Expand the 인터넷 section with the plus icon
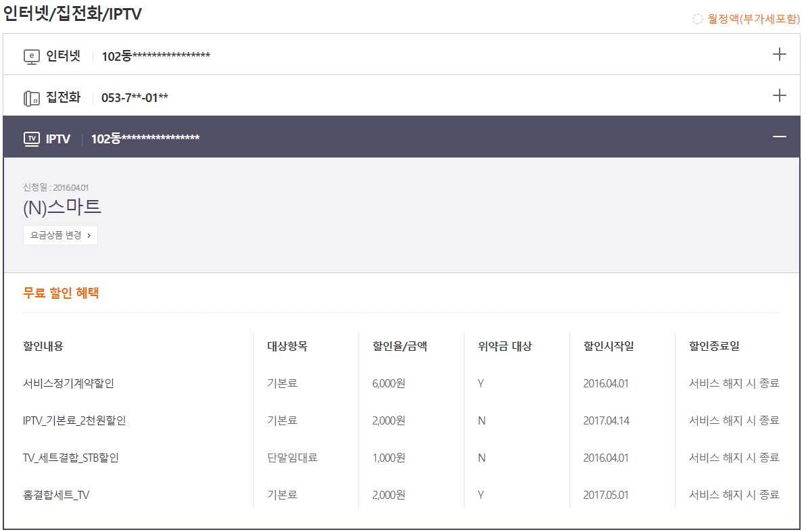806x532 pixels. tap(779, 54)
